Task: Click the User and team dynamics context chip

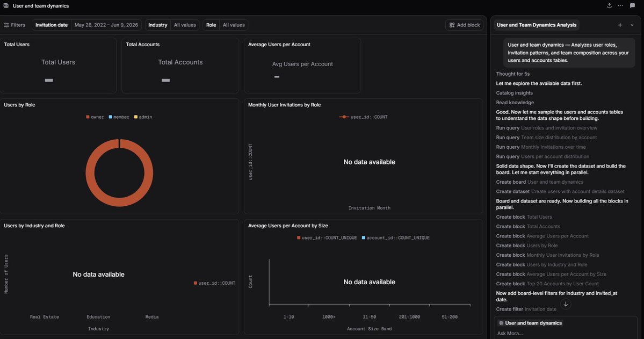Action: pyautogui.click(x=530, y=323)
